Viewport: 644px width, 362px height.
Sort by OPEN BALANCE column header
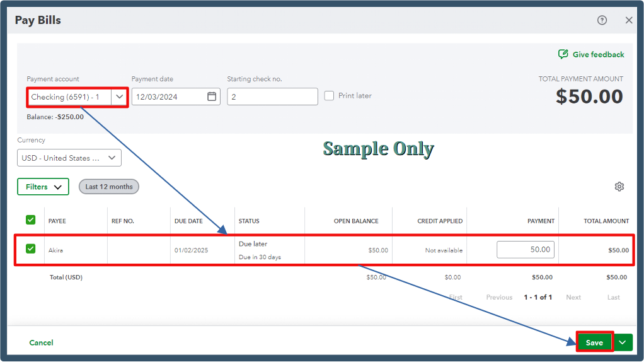(356, 221)
